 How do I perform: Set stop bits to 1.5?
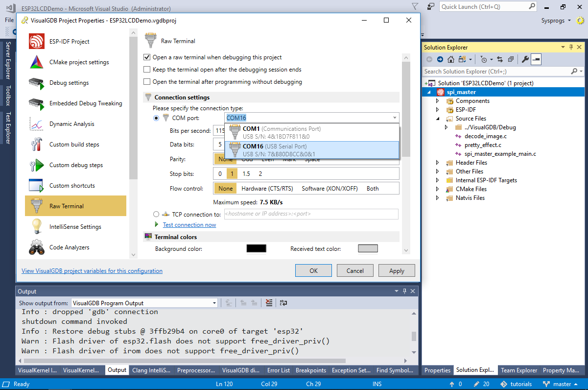pos(246,174)
